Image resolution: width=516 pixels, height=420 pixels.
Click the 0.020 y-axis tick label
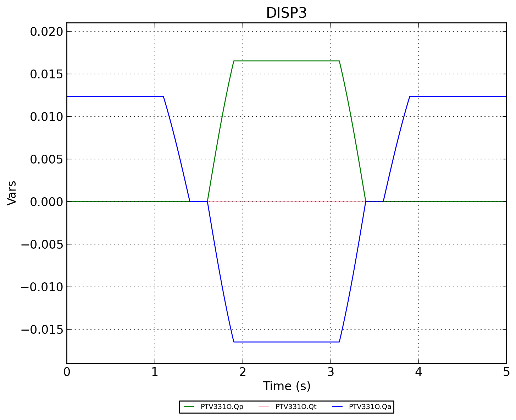tap(46, 32)
